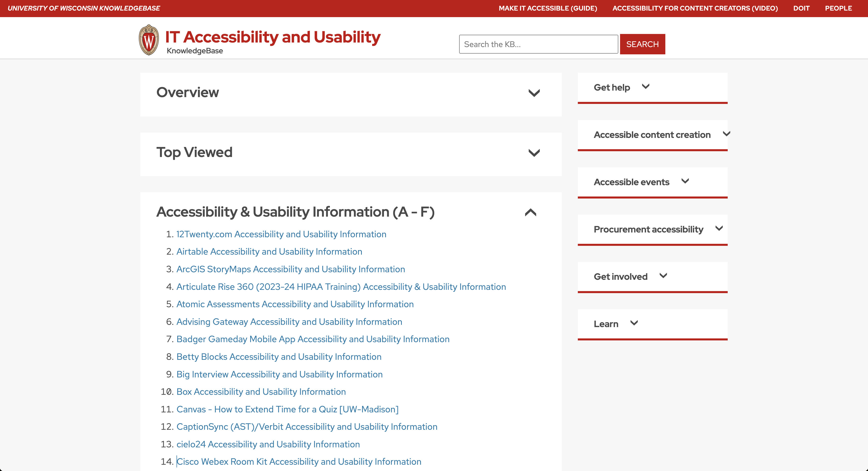This screenshot has width=868, height=471.
Task: Open University of Wisconsin KnowledgeBase link
Action: [84, 9]
